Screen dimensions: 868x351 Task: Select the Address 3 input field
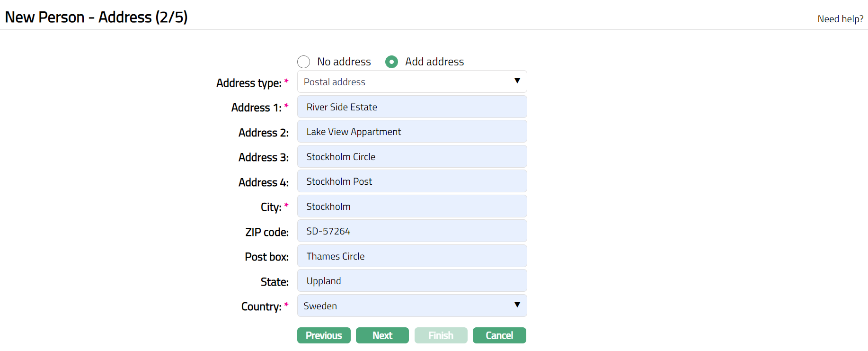click(x=412, y=157)
